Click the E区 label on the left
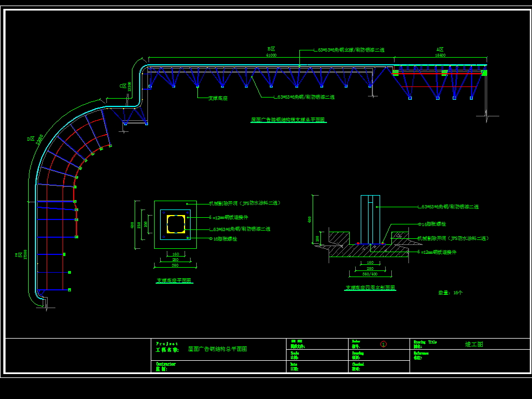The image size is (532, 399). click(18, 255)
